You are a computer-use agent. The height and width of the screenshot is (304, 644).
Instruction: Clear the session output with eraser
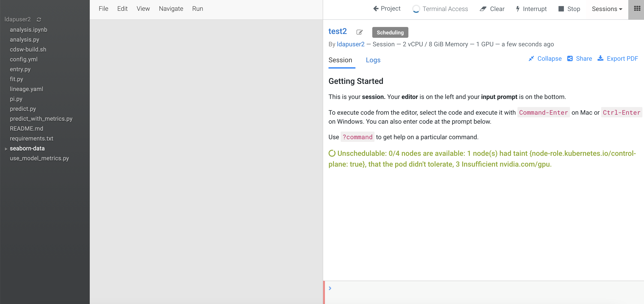click(492, 9)
